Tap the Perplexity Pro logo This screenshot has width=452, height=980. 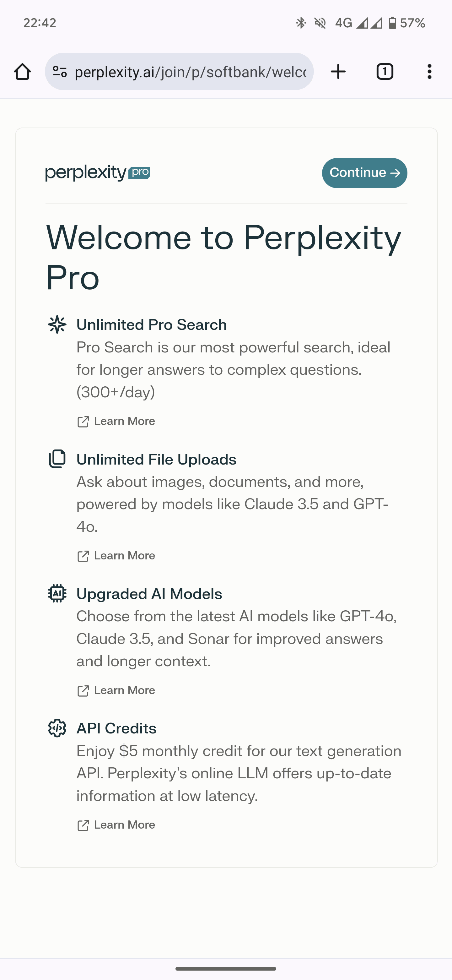98,173
